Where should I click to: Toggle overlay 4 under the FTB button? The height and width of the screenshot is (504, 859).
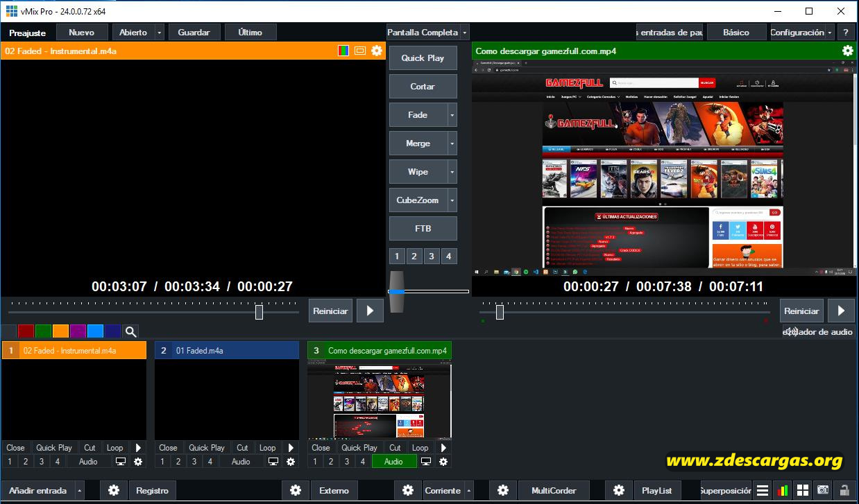pos(449,256)
